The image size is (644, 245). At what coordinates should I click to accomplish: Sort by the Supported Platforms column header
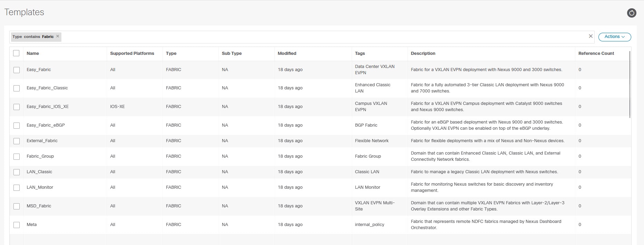click(x=132, y=53)
